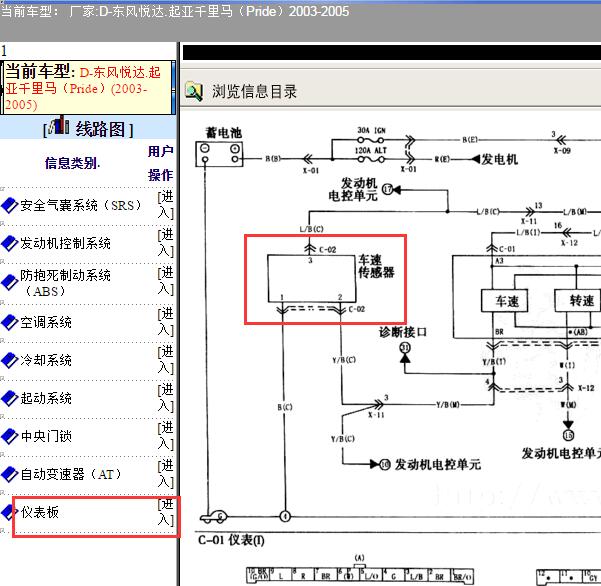
Task: Click the book icon beside 冷却系统
Action: [x=10, y=360]
